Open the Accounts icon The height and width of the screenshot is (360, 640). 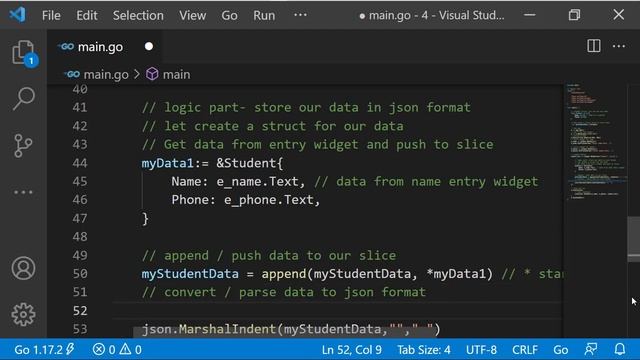23,268
